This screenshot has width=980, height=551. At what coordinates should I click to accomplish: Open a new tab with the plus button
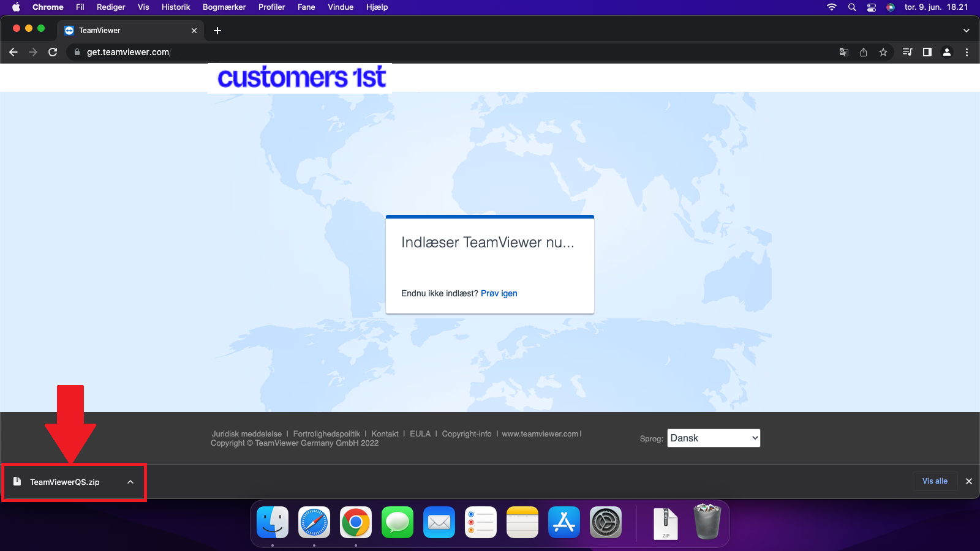pos(217,31)
